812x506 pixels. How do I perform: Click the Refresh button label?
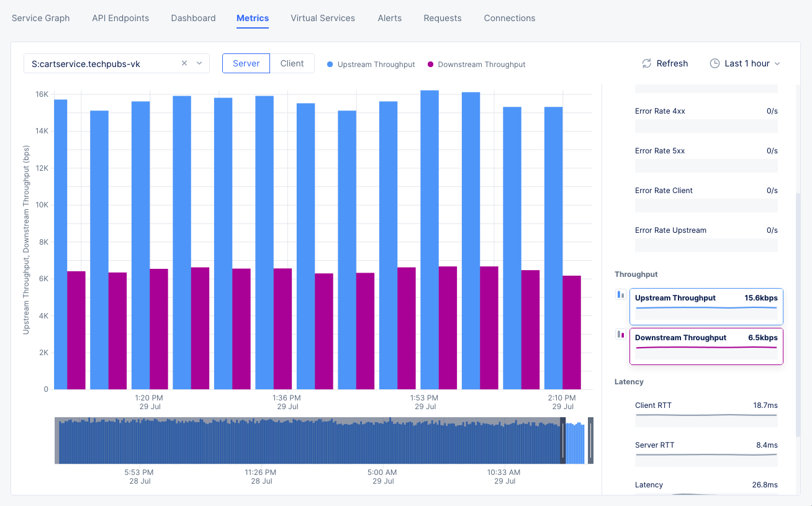point(672,63)
